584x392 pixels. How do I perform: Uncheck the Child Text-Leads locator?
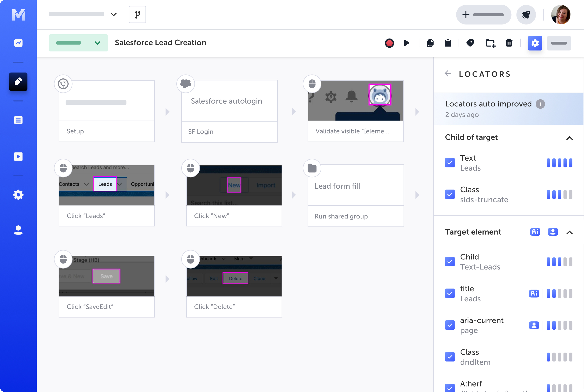coord(450,262)
